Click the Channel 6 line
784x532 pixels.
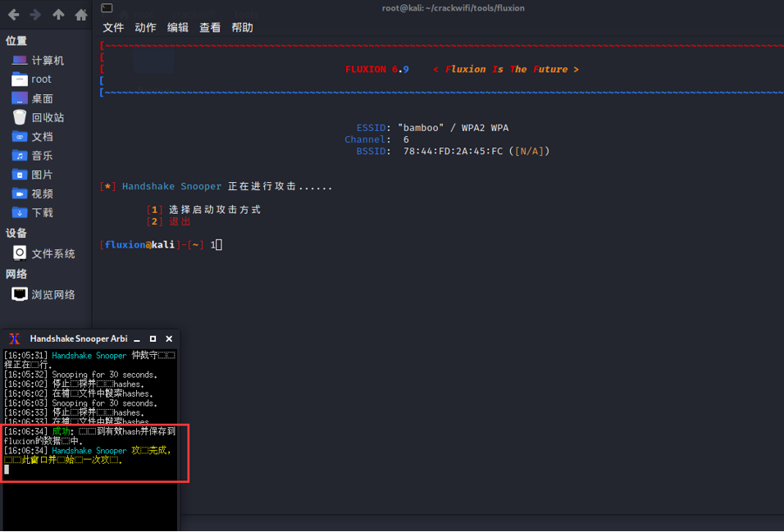(376, 139)
